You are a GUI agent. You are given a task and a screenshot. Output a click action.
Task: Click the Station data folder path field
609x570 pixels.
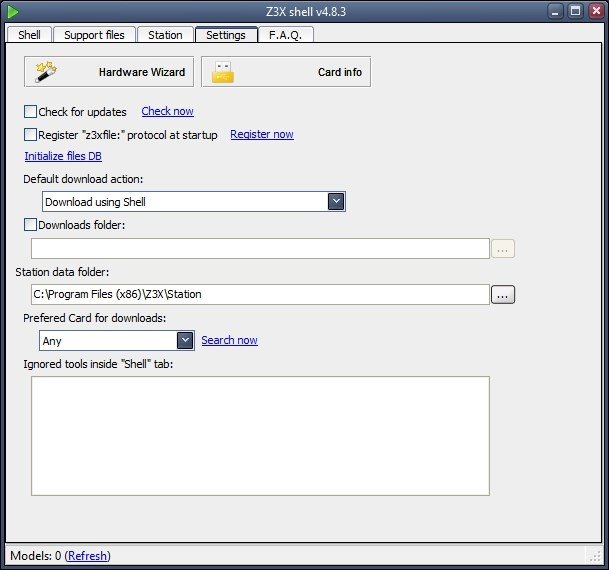pyautogui.click(x=260, y=295)
